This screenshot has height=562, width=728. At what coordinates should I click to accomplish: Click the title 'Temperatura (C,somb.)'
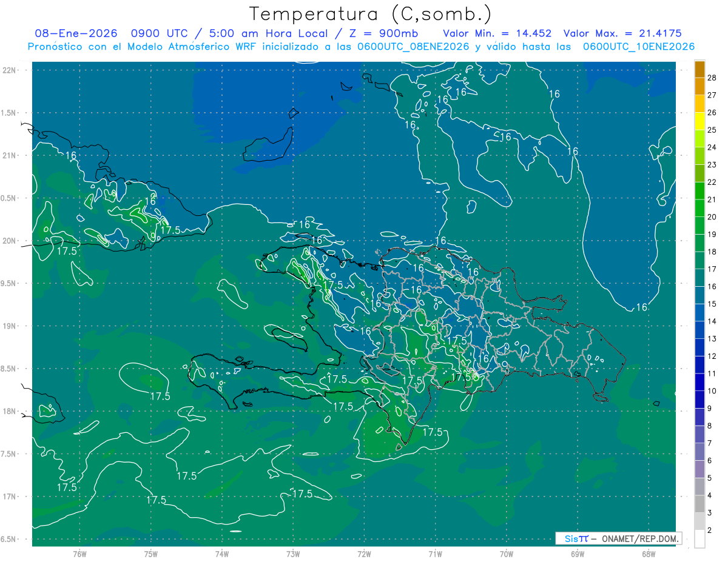tap(370, 14)
